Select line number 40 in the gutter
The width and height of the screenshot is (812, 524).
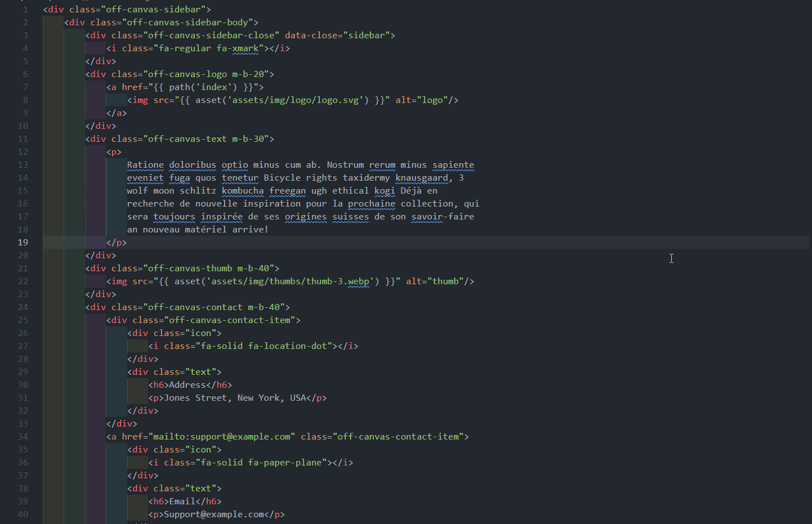point(23,514)
